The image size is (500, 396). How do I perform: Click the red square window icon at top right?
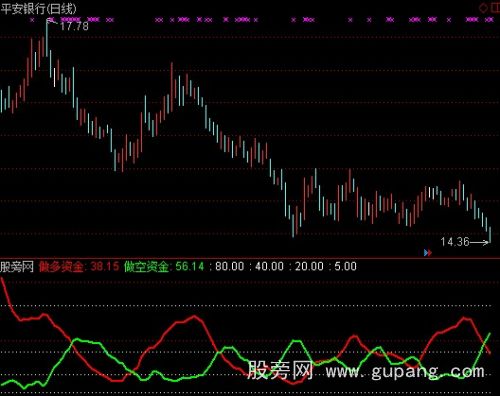click(496, 7)
